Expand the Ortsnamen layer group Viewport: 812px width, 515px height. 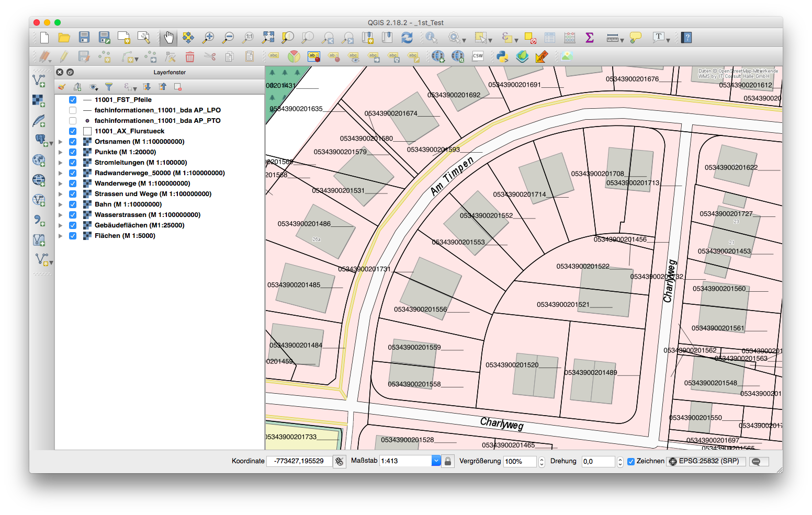point(61,142)
